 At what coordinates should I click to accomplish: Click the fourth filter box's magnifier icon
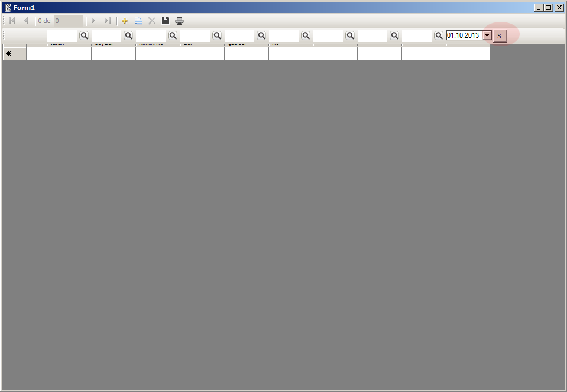tap(217, 35)
